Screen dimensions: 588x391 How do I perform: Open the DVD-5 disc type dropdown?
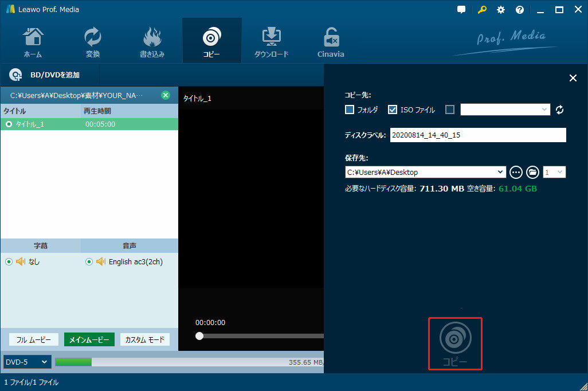[x=27, y=362]
